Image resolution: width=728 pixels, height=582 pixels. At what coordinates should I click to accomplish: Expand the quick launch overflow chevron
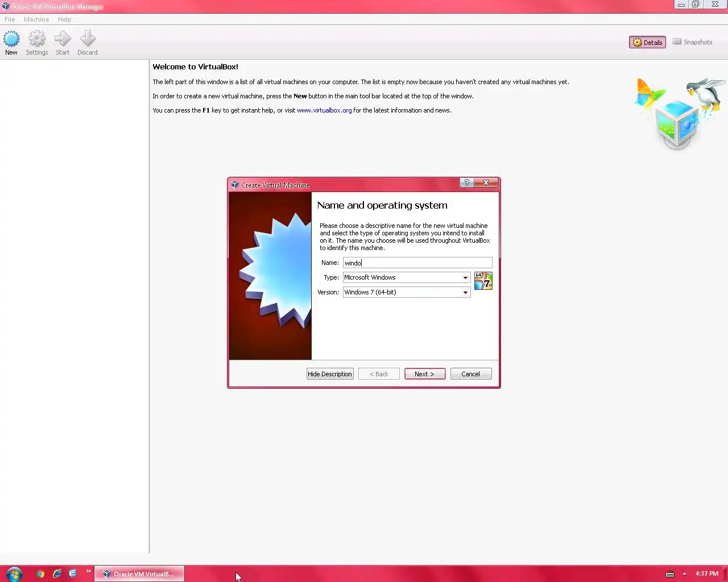[x=88, y=571]
